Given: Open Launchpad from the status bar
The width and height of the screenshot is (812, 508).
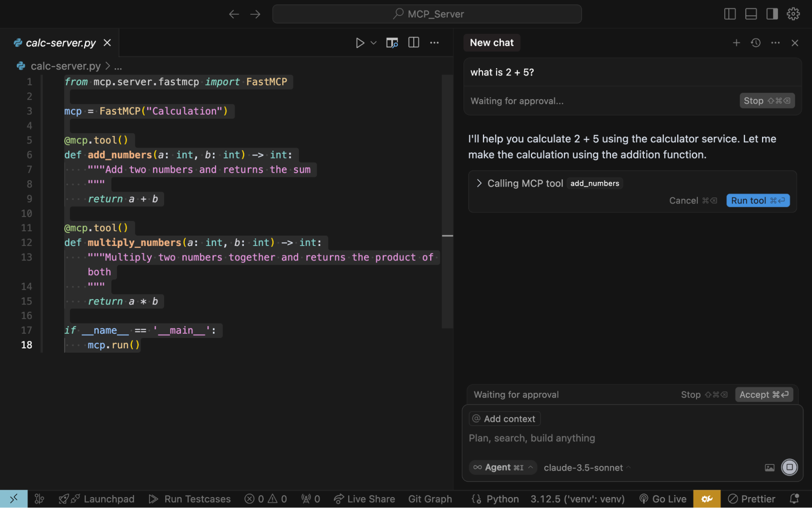Looking at the screenshot, I should [x=96, y=499].
